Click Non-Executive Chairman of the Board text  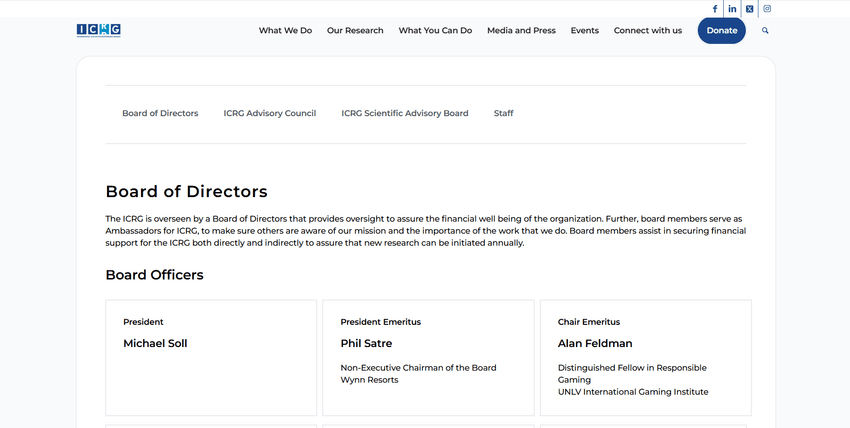tap(418, 368)
